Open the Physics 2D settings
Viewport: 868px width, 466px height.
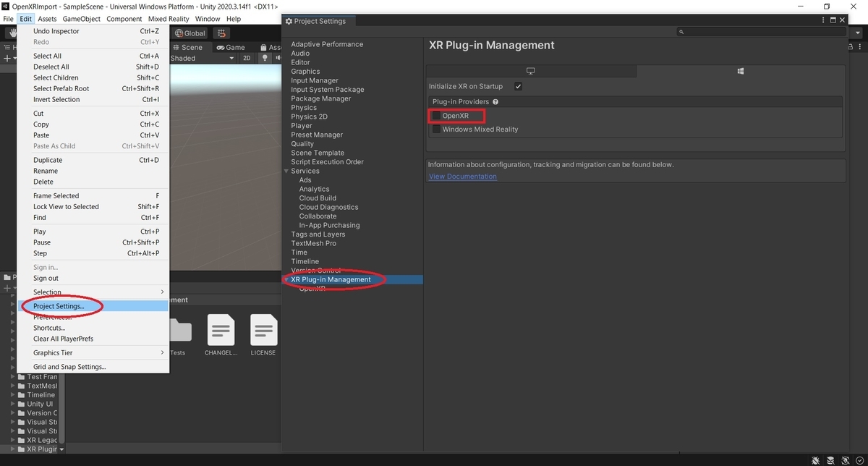coord(309,116)
